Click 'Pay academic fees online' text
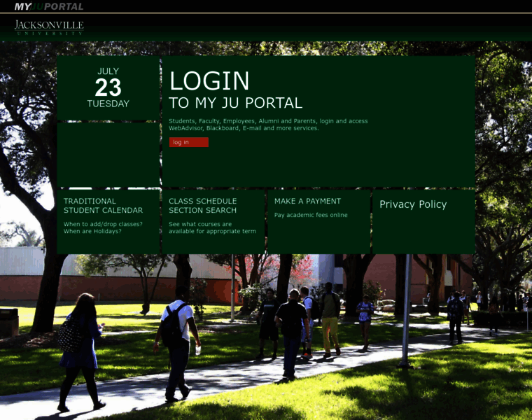This screenshot has width=532, height=420. (311, 215)
